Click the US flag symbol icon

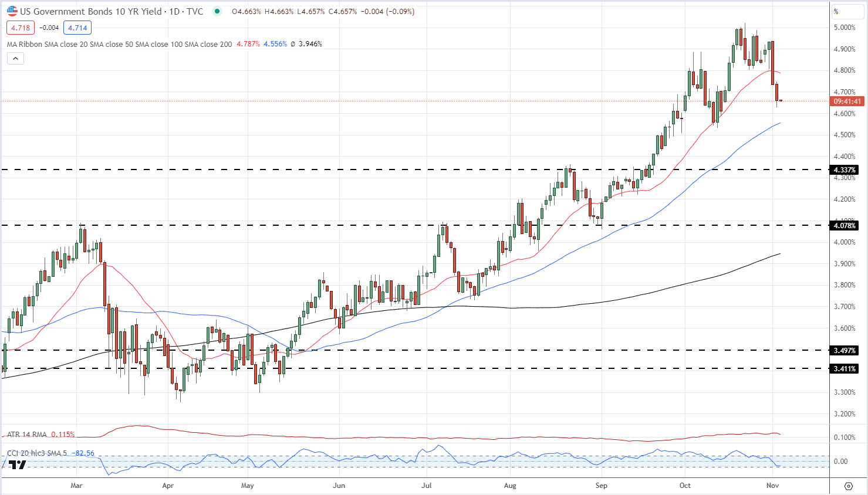(12, 11)
